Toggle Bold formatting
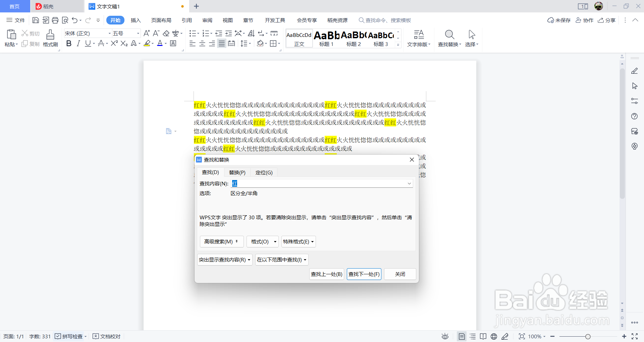The width and height of the screenshot is (644, 342). (x=69, y=43)
